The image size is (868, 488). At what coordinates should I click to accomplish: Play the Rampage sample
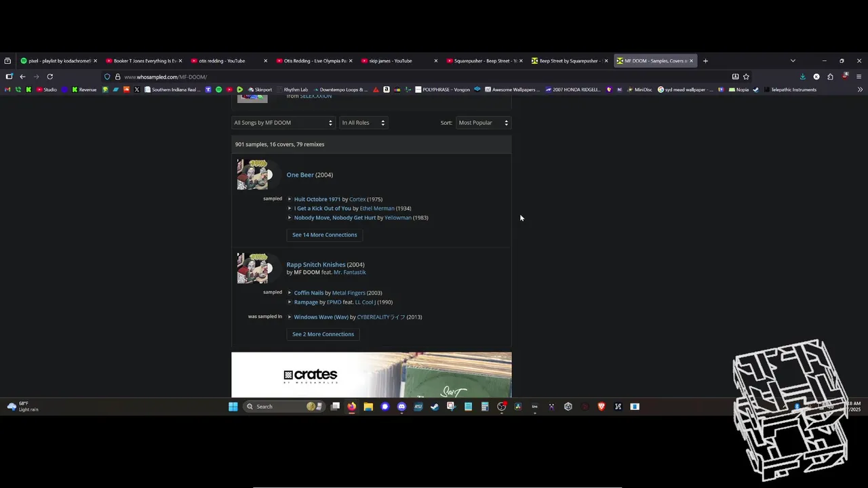290,302
